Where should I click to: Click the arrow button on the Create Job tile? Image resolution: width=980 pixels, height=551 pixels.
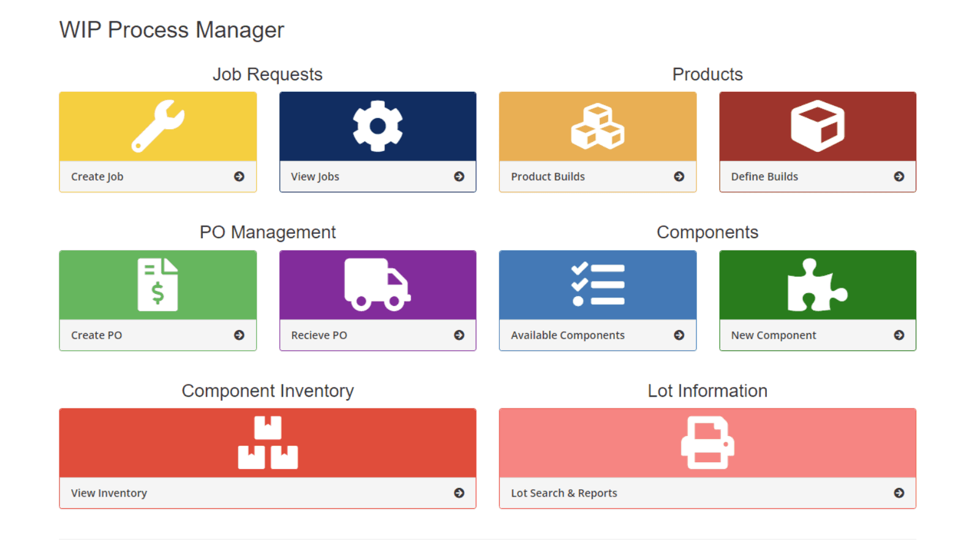pyautogui.click(x=239, y=176)
